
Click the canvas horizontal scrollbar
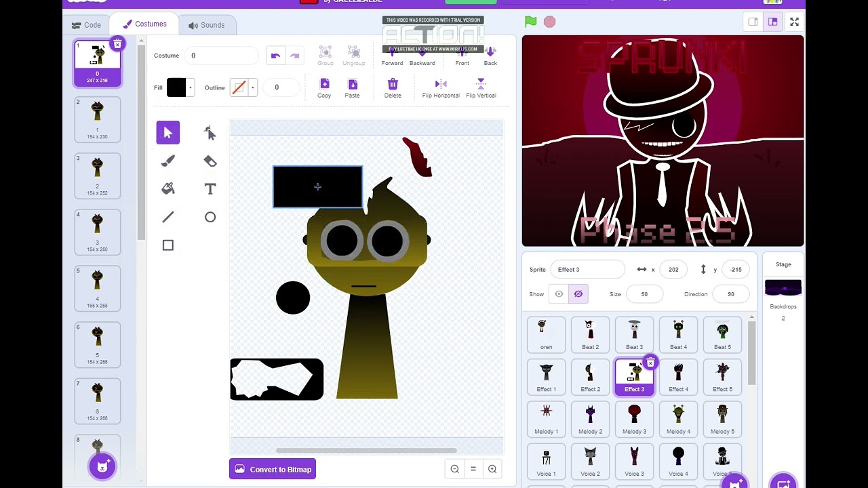click(x=366, y=450)
